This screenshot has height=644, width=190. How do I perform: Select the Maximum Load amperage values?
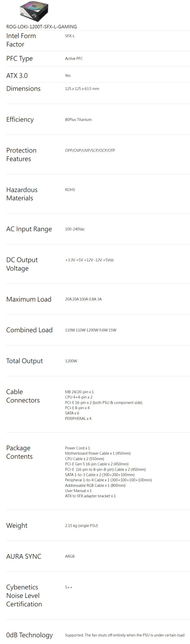point(83,299)
